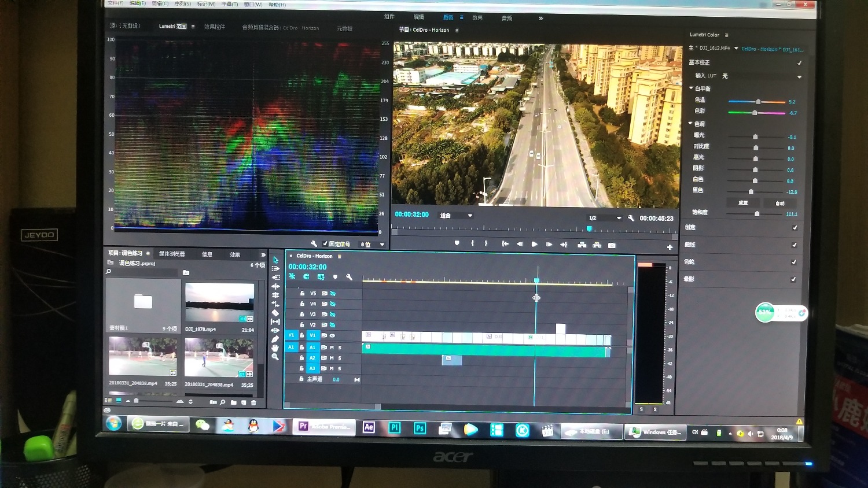Collapse the Tone section
Image resolution: width=868 pixels, height=488 pixels.
[690, 123]
